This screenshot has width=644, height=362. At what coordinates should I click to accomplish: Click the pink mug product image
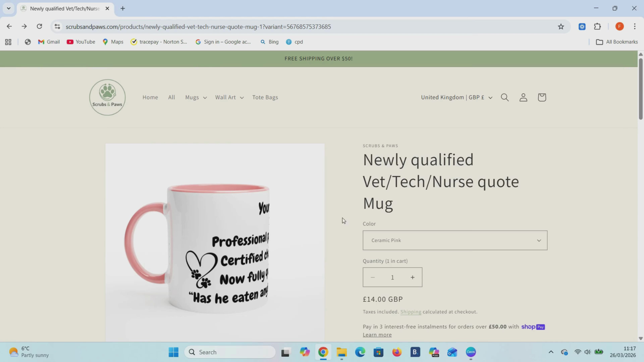[215, 242]
